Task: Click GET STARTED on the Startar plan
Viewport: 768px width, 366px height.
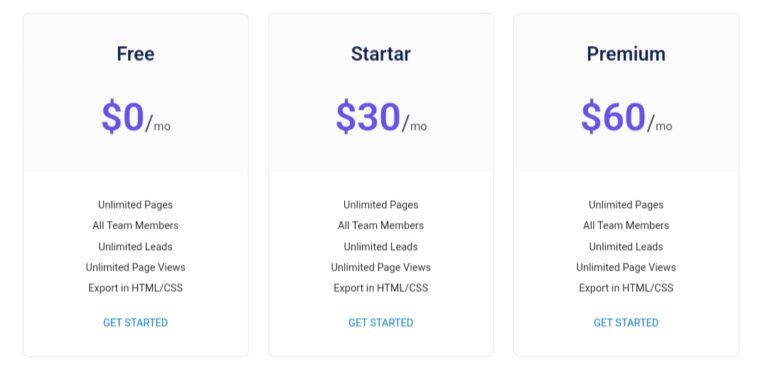Action: tap(381, 322)
